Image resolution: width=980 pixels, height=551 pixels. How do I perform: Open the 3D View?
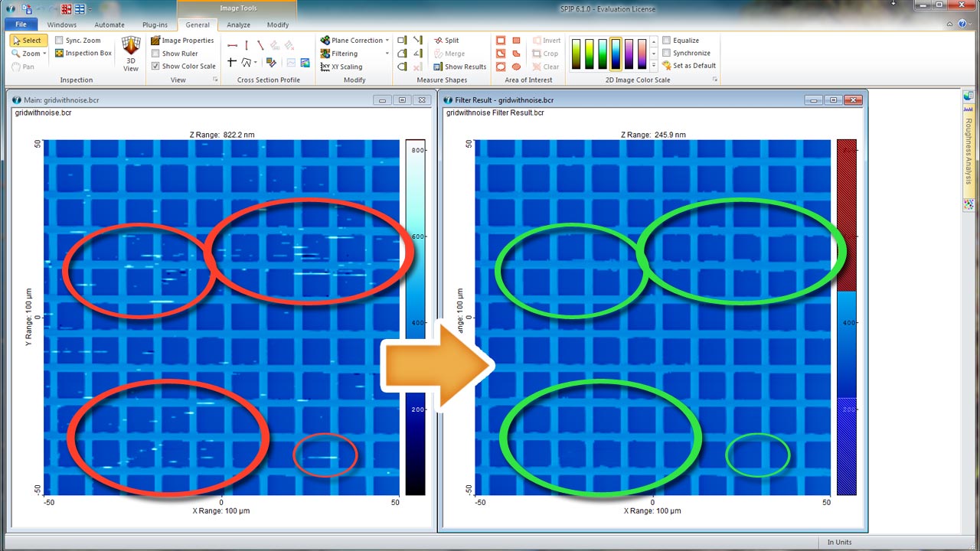(x=131, y=52)
